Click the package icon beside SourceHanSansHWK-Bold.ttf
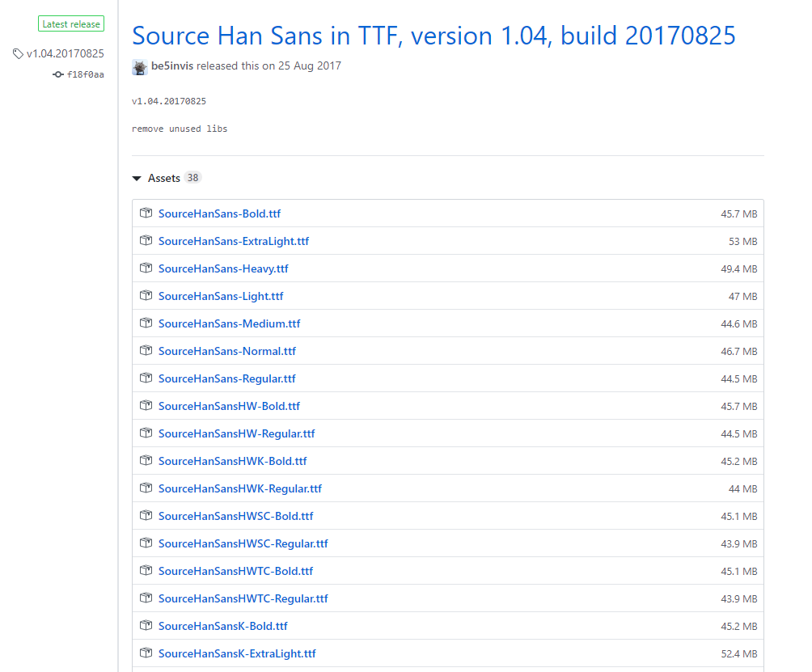The image size is (812, 672). click(146, 460)
